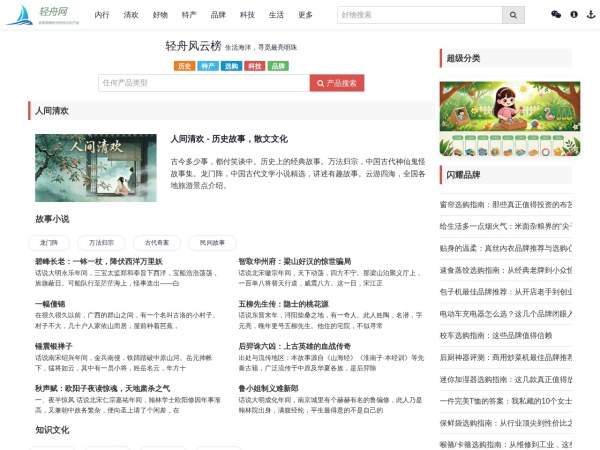Screen dimensions: 600x450
Task: Open the story 锤震银禅子
Action: pos(54,346)
